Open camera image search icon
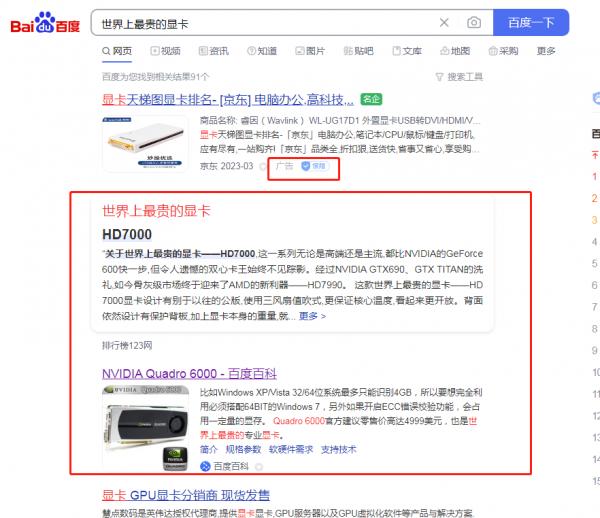600x518 pixels. point(474,23)
